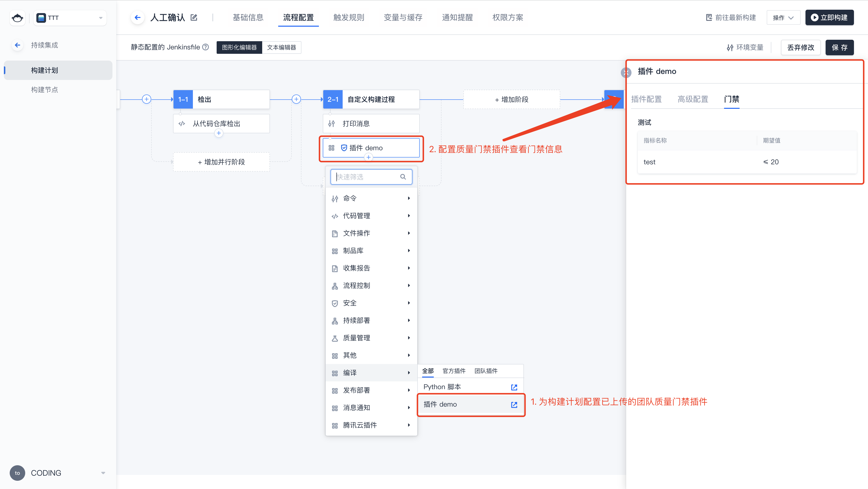The width and height of the screenshot is (868, 489).
Task: Switch to 变量与缓存 tab
Action: click(x=403, y=17)
